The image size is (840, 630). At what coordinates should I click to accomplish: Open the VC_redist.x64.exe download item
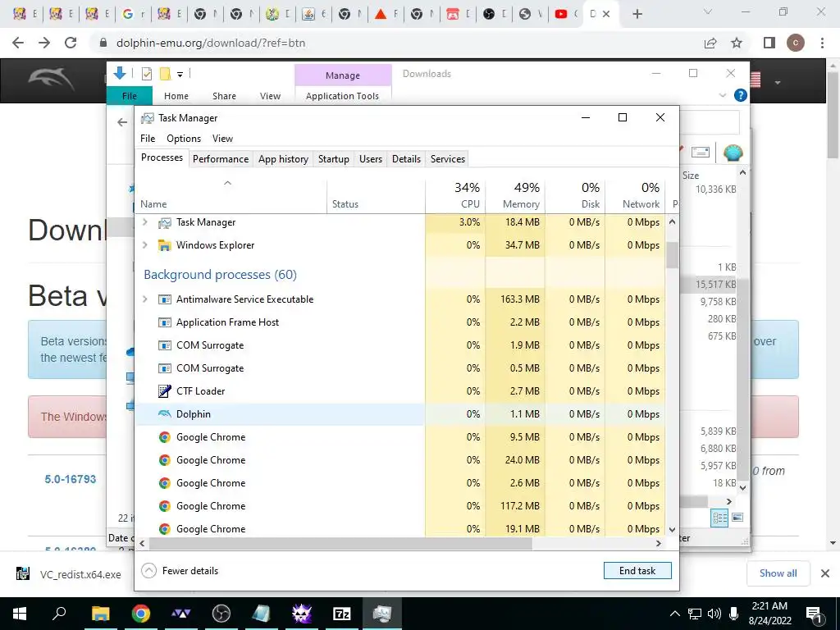(x=70, y=574)
